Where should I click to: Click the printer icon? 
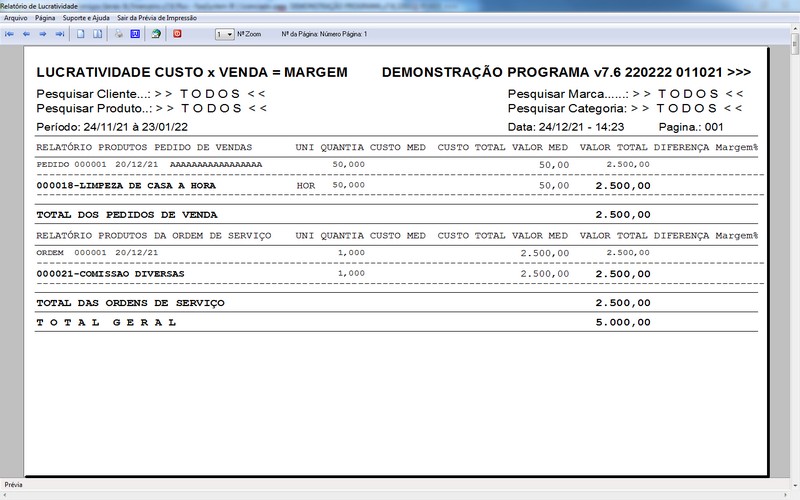click(118, 34)
